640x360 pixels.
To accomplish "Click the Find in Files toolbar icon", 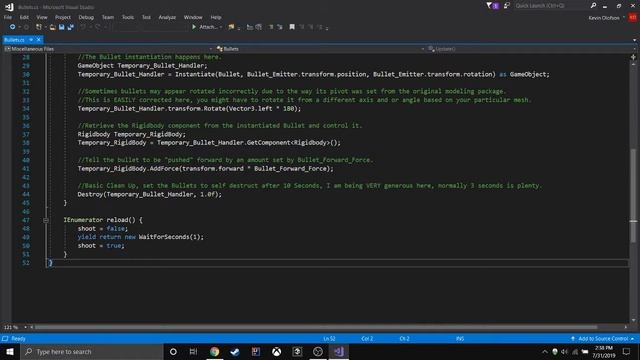I will click(231, 27).
